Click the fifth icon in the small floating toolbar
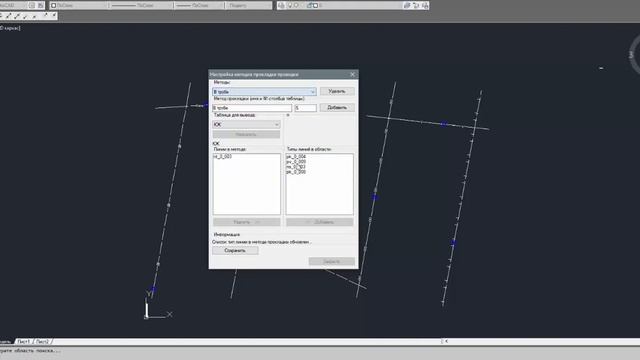The width and height of the screenshot is (640, 360). pos(34,16)
